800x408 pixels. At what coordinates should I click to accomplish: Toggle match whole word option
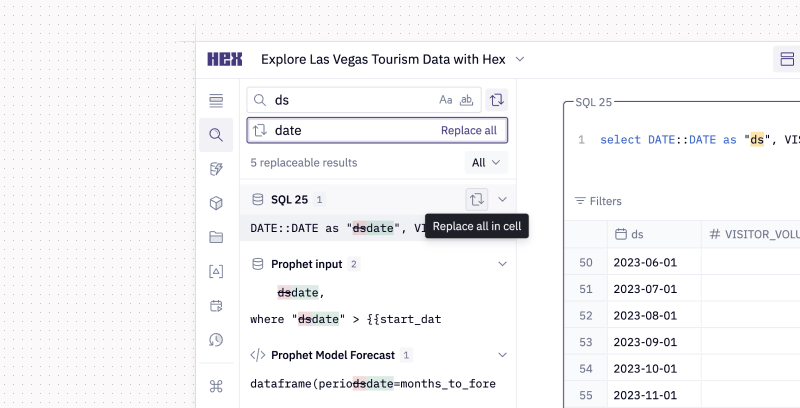[466, 100]
